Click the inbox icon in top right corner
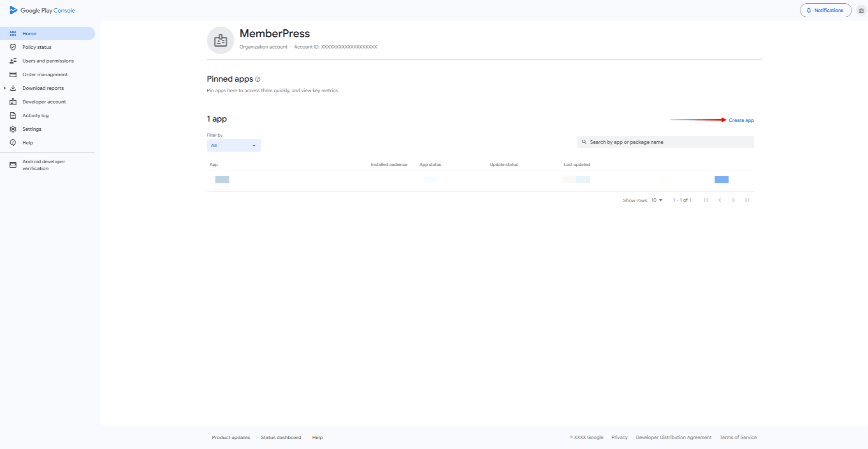868x449 pixels. [861, 10]
